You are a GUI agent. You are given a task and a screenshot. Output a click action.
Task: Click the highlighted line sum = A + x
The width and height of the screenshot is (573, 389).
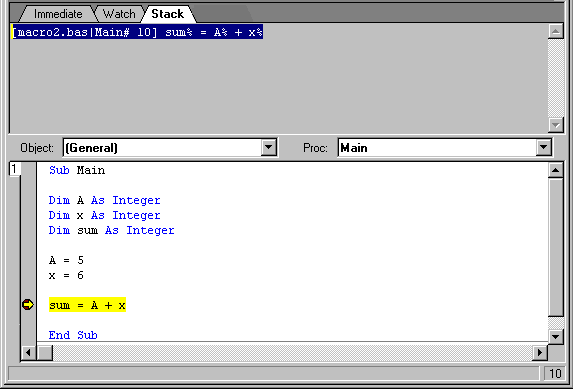click(x=87, y=305)
